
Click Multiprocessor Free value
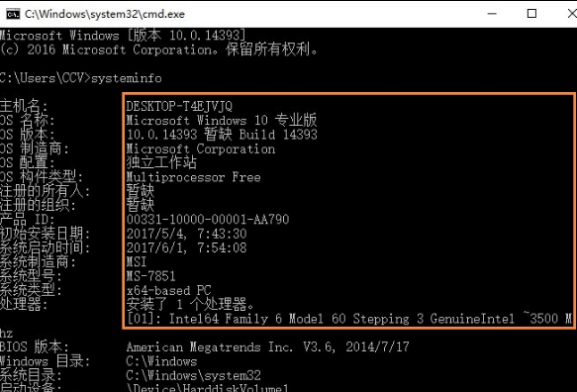tap(194, 177)
